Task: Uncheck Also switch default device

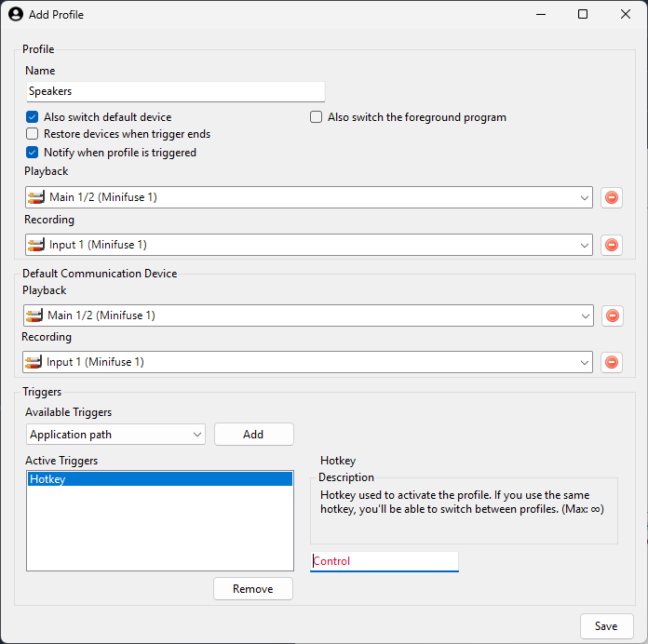Action: point(33,117)
